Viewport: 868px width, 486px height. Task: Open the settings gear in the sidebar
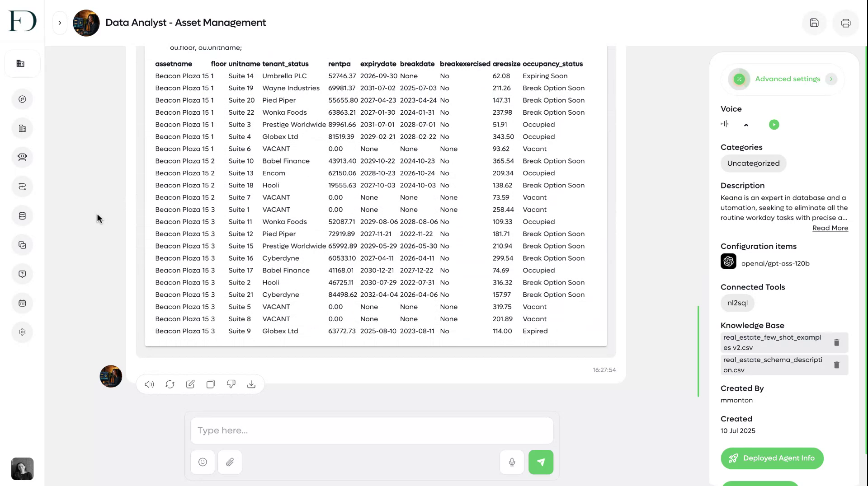(22, 332)
